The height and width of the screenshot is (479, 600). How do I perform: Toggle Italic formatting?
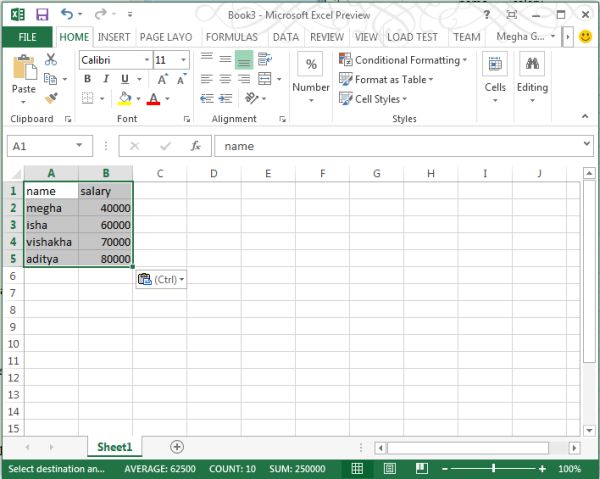pyautogui.click(x=104, y=80)
